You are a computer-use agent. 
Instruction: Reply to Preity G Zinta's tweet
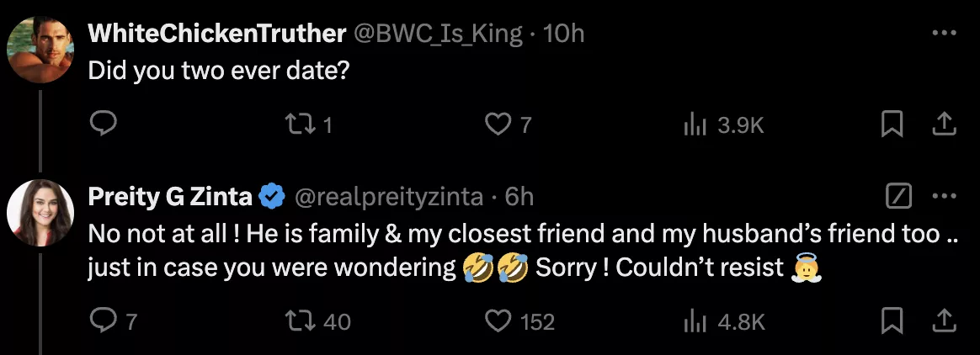[x=103, y=321]
